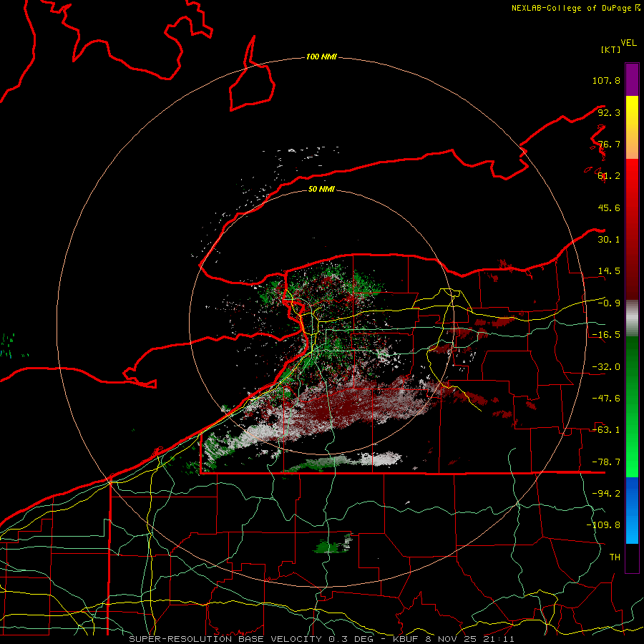Image resolution: width=644 pixels, height=644 pixels.
Task: Click the -47.6 legend value
Action: (606, 399)
